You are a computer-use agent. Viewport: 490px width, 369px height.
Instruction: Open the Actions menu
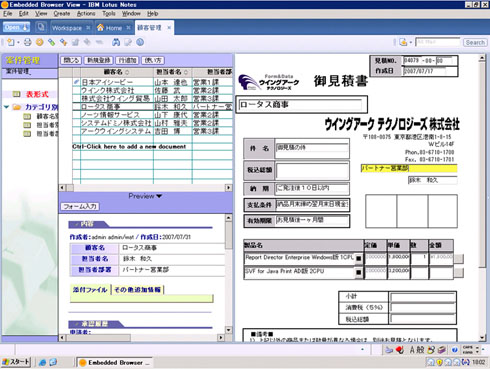click(86, 14)
